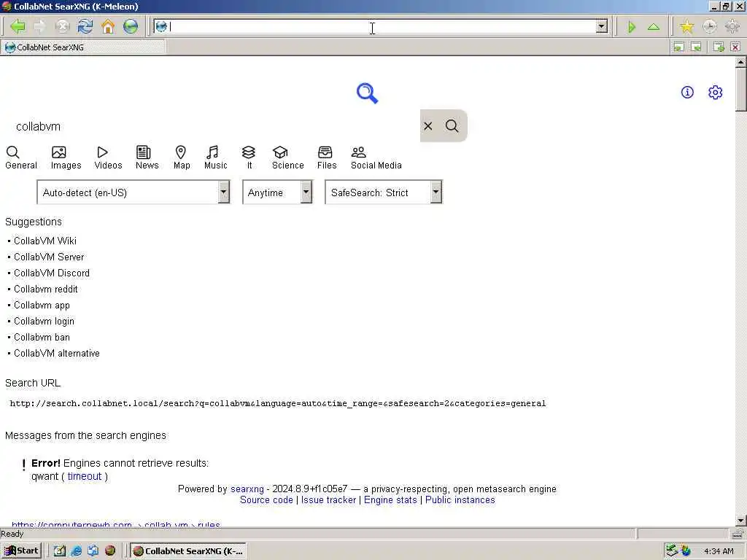Open the Public instances footer link
747x560 pixels.
[x=460, y=500]
